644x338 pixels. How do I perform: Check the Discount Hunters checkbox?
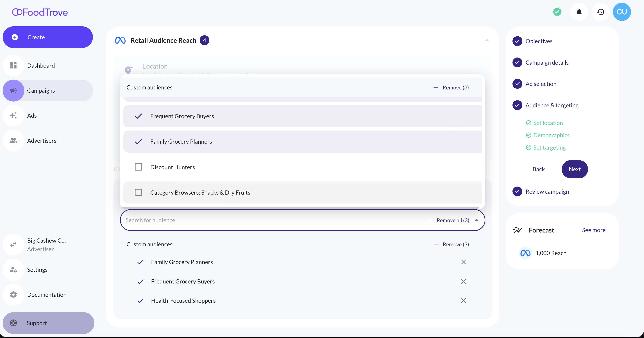138,167
